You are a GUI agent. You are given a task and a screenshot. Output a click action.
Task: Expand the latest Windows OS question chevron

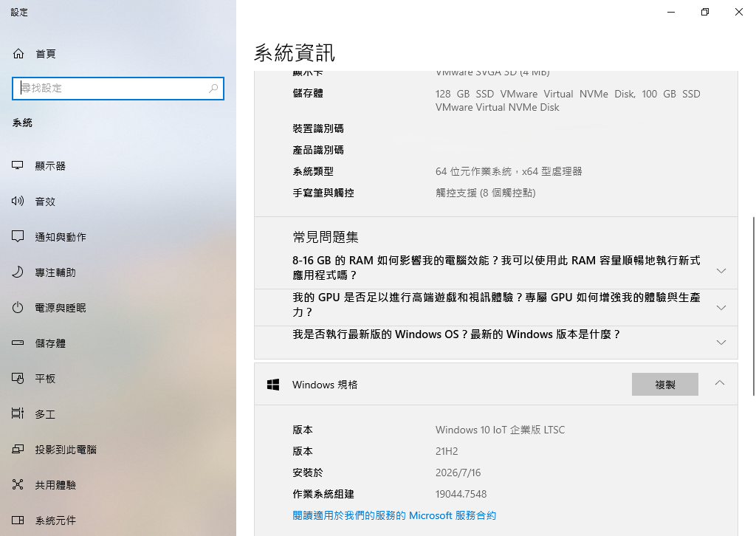coord(721,343)
